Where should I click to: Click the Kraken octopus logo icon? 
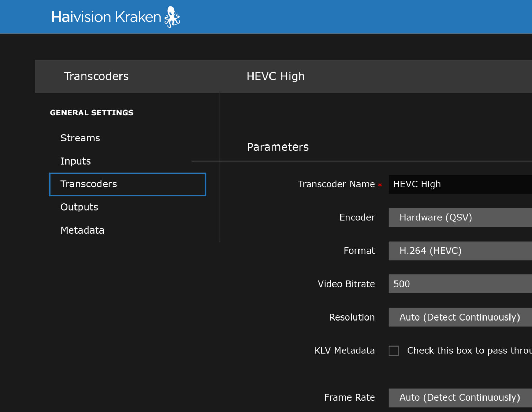(171, 16)
